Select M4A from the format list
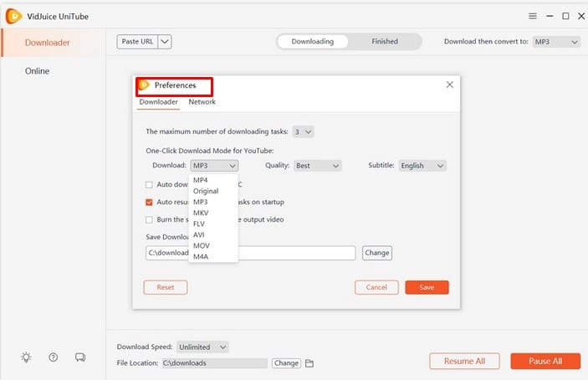 213,257
